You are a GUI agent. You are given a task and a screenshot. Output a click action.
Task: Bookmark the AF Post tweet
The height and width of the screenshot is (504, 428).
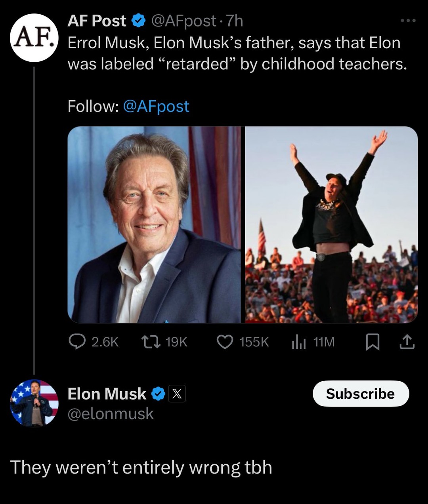(x=373, y=343)
